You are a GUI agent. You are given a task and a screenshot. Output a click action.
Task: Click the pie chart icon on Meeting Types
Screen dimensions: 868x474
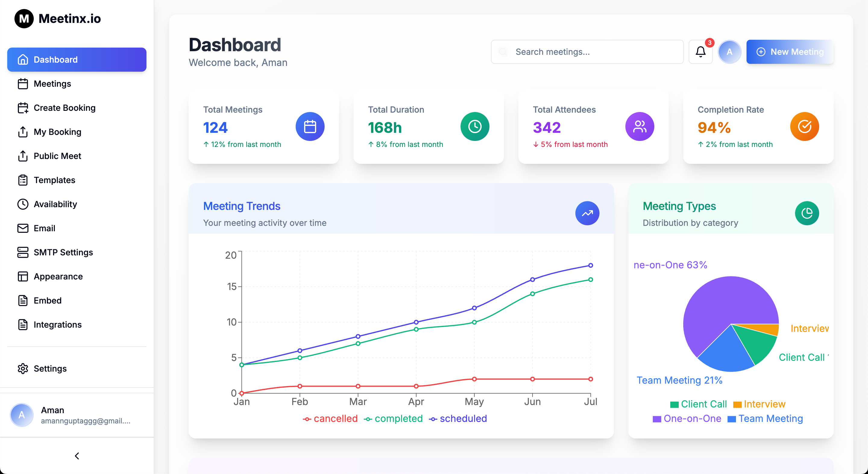click(x=807, y=213)
